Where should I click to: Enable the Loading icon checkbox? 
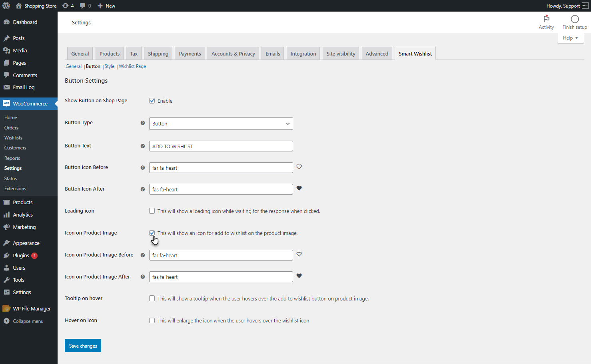pyautogui.click(x=152, y=211)
